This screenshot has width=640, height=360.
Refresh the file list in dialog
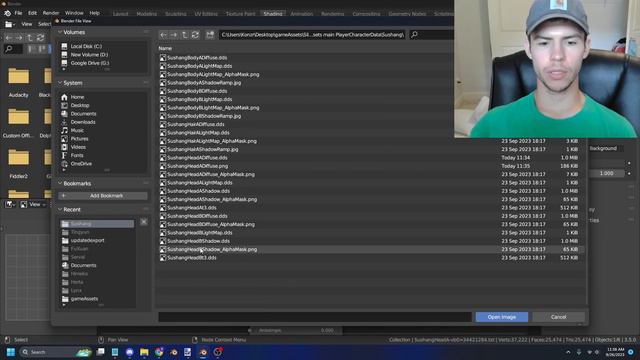coord(195,35)
